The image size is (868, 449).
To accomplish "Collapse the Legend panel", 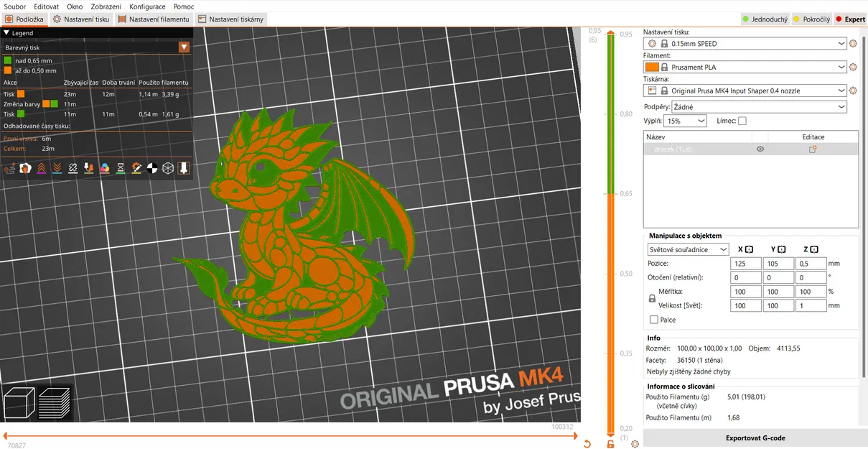I will pos(6,33).
